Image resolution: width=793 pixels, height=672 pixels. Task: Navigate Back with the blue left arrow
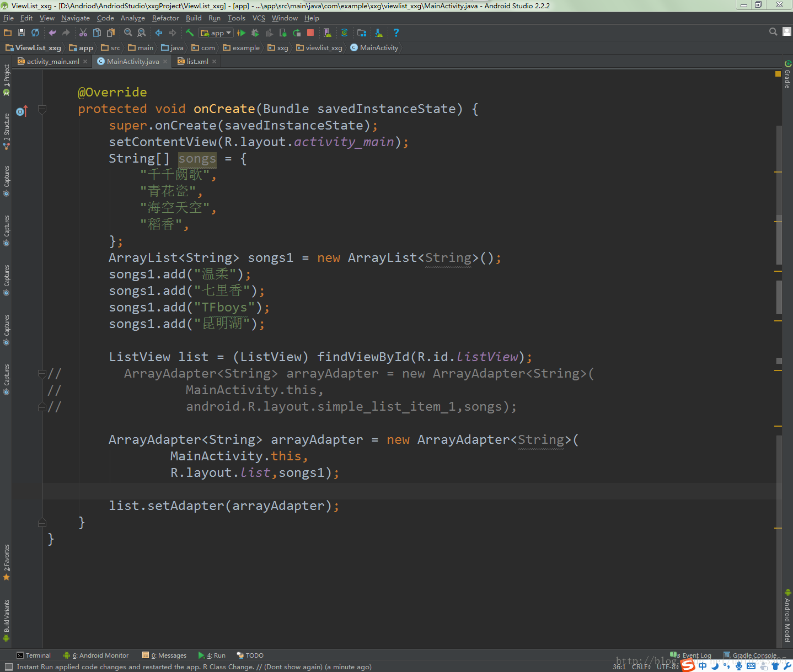[x=159, y=33]
